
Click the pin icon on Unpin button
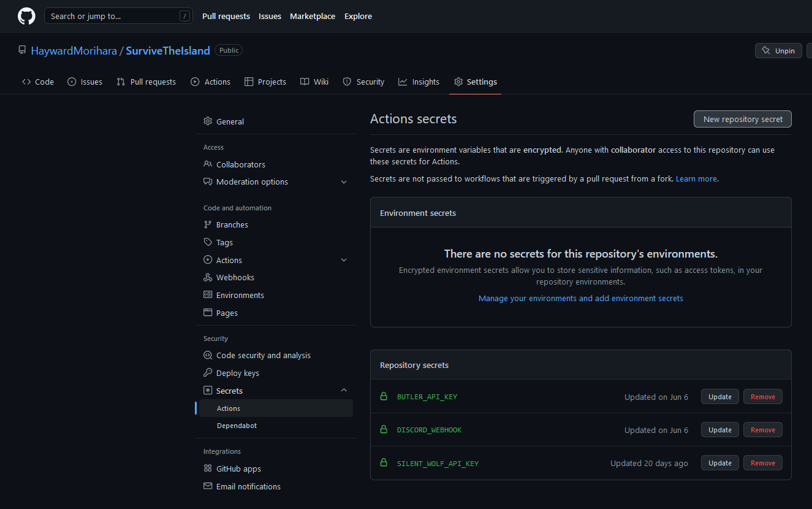[x=766, y=51]
